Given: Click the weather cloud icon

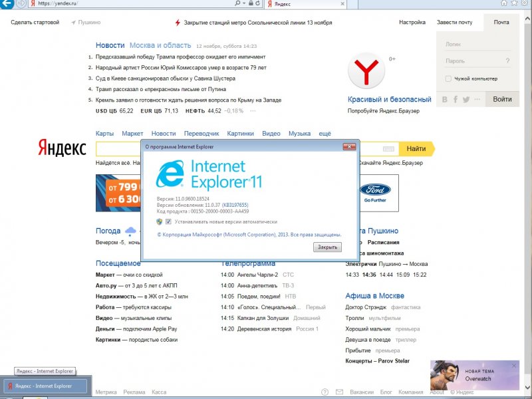Looking at the screenshot, I should [x=130, y=231].
